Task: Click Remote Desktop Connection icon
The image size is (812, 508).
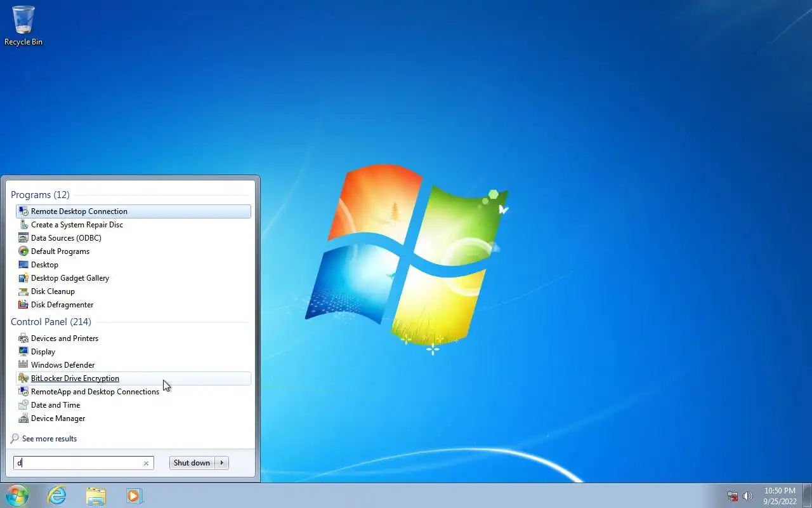Action: (x=23, y=211)
